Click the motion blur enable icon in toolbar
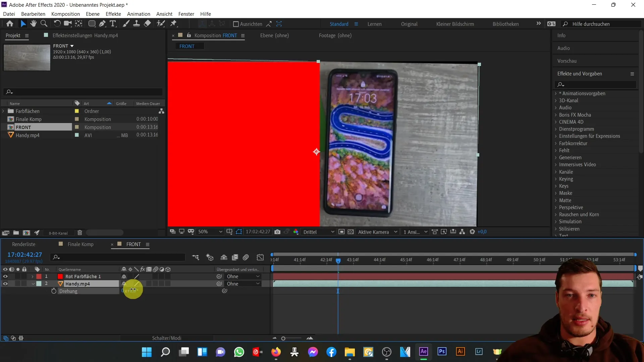The image size is (644, 362). coord(246,258)
